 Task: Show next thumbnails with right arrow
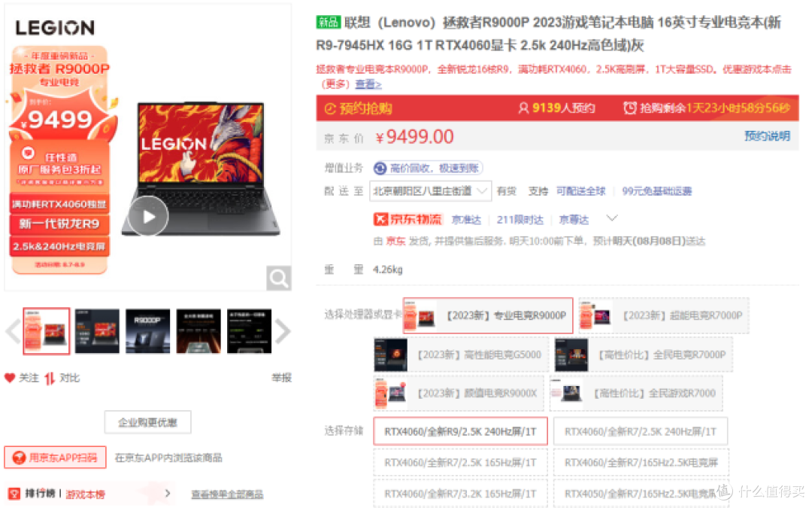283,331
